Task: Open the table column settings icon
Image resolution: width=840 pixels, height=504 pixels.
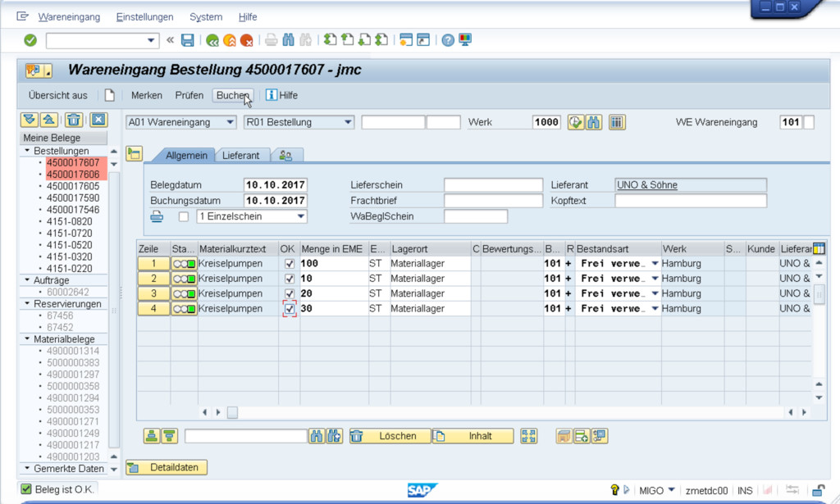Action: 818,248
